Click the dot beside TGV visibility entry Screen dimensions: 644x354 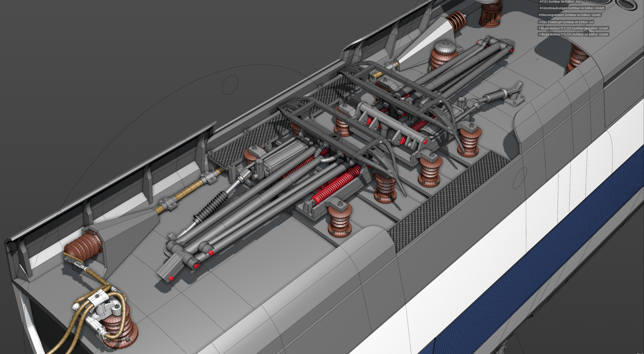point(540,2)
